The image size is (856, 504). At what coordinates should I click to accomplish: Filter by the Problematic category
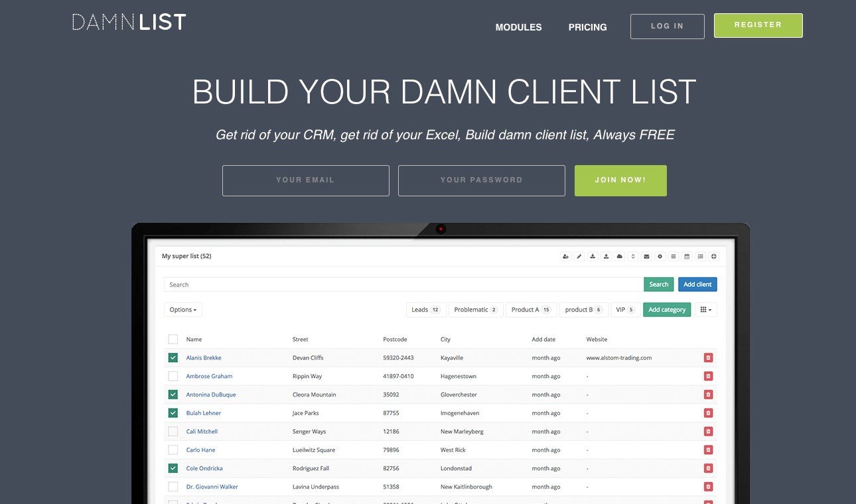[x=476, y=310]
